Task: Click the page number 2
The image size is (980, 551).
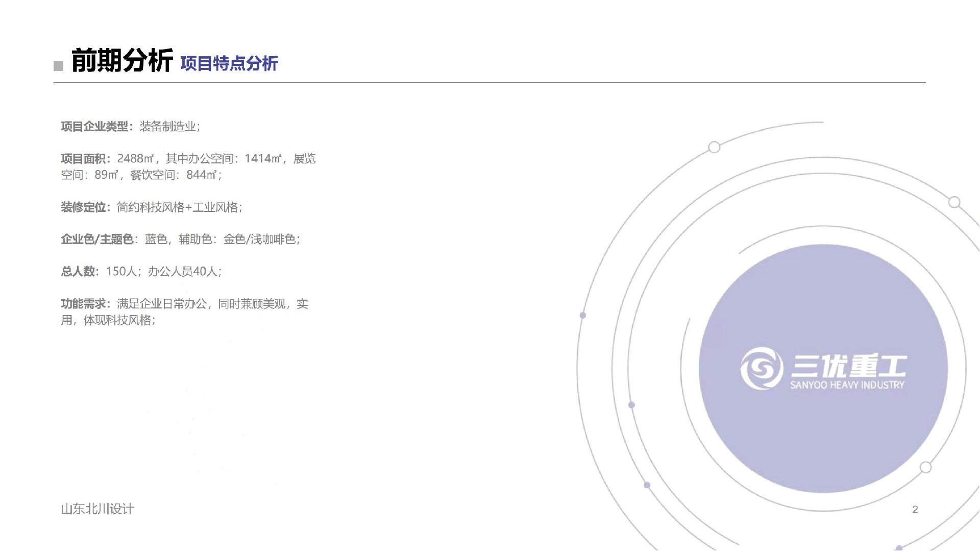Action: click(915, 509)
